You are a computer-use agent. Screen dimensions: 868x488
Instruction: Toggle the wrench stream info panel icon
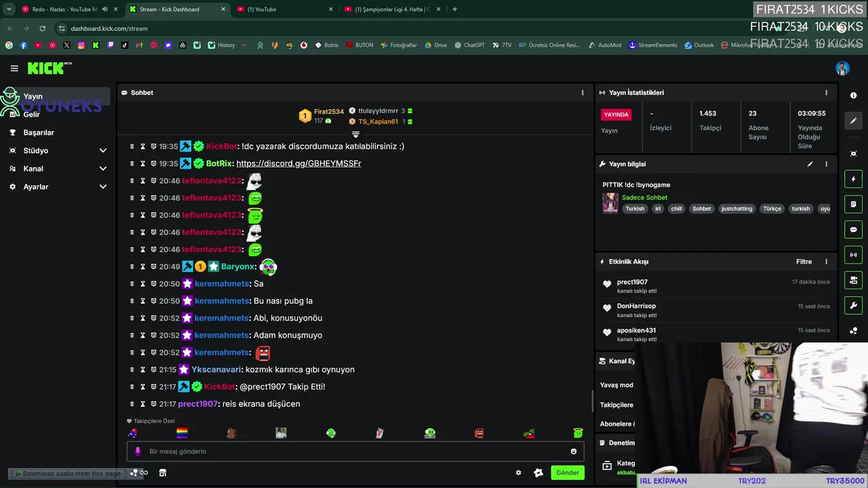click(853, 306)
